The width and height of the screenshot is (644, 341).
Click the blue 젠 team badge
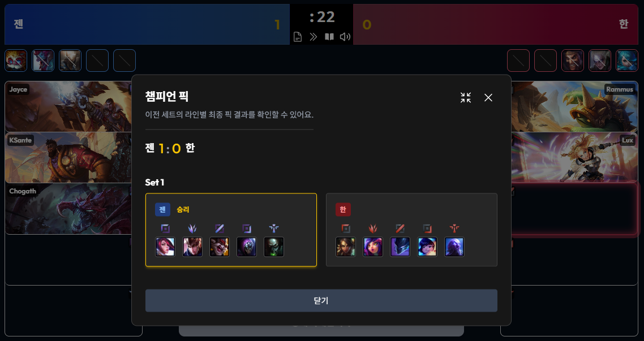pyautogui.click(x=162, y=210)
